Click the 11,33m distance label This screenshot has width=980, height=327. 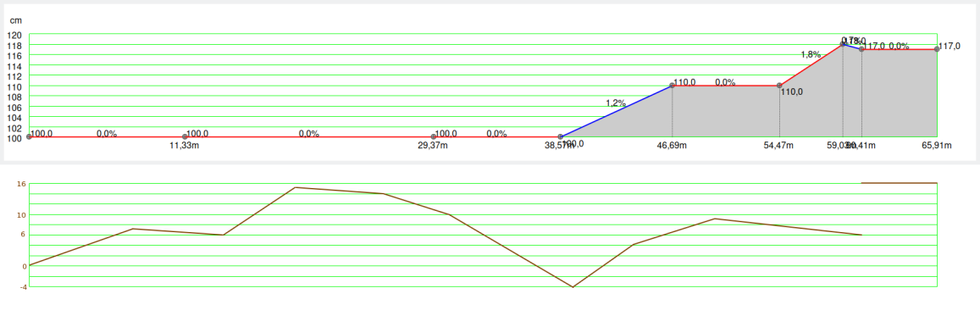point(185,146)
